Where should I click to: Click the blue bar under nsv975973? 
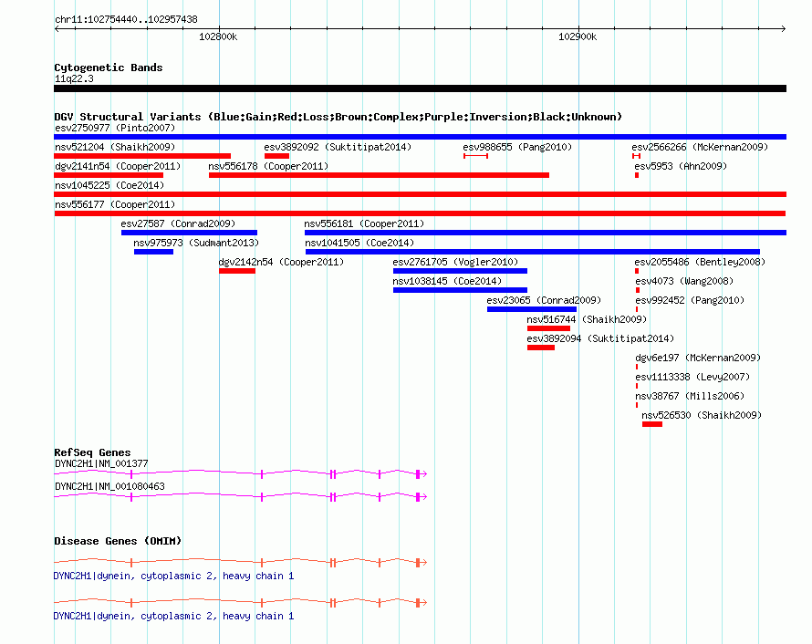pyautogui.click(x=153, y=252)
